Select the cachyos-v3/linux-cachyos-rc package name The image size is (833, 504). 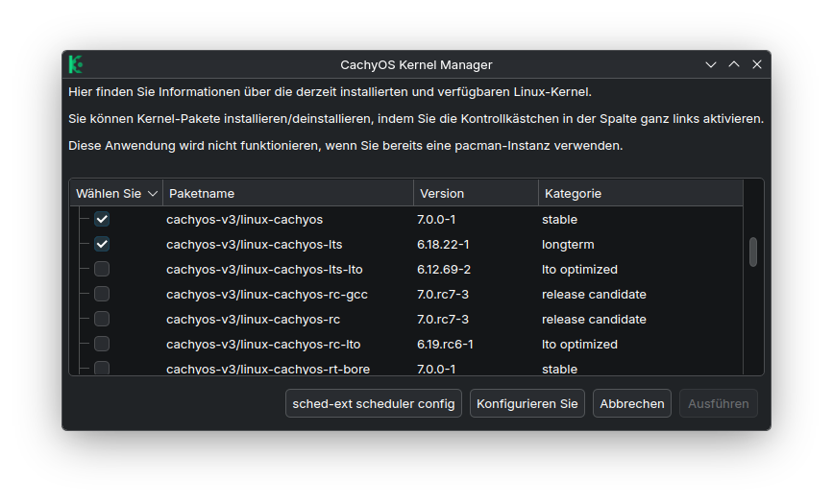point(253,319)
